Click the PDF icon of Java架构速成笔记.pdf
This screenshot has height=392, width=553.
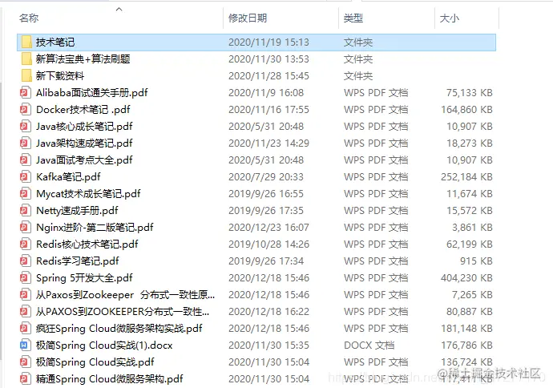point(25,143)
